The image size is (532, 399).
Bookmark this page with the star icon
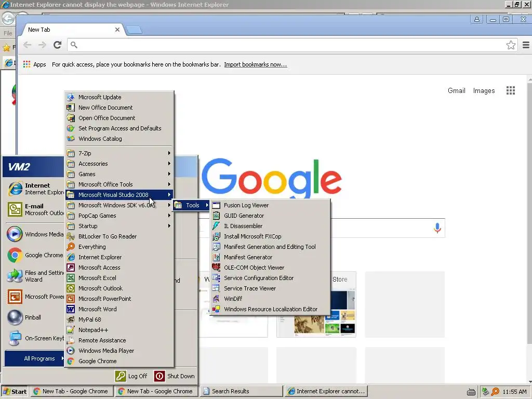511,45
